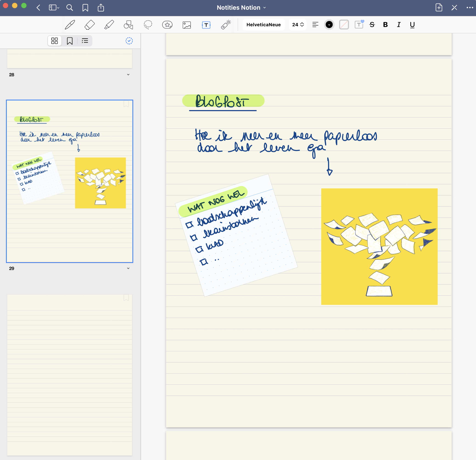Open the Elements sticker tool
This screenshot has height=460, width=476.
click(167, 24)
